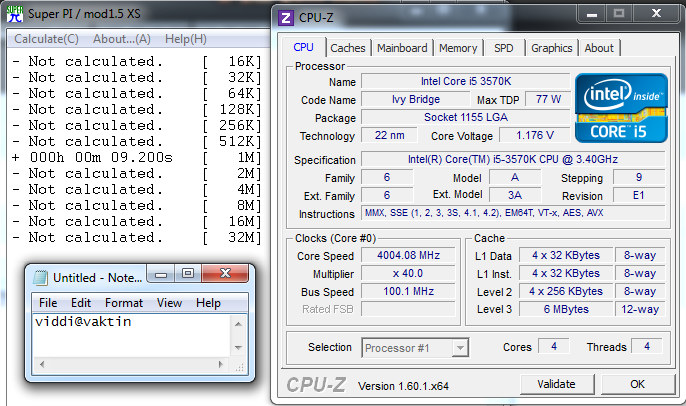Click the CPU-Z title bar icon

pos(286,16)
